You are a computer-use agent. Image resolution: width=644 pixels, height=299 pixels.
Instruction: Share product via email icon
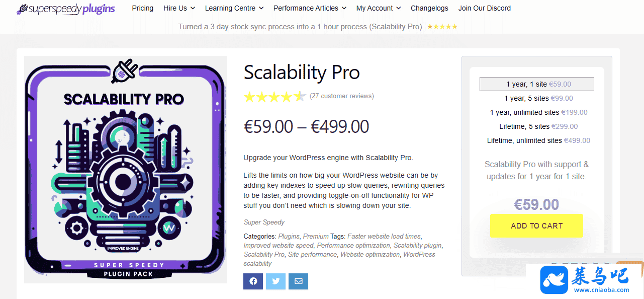point(299,281)
